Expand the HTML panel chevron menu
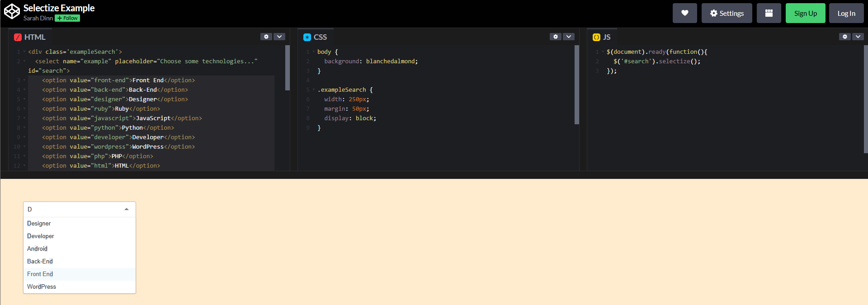The height and width of the screenshot is (305, 868). pos(279,37)
